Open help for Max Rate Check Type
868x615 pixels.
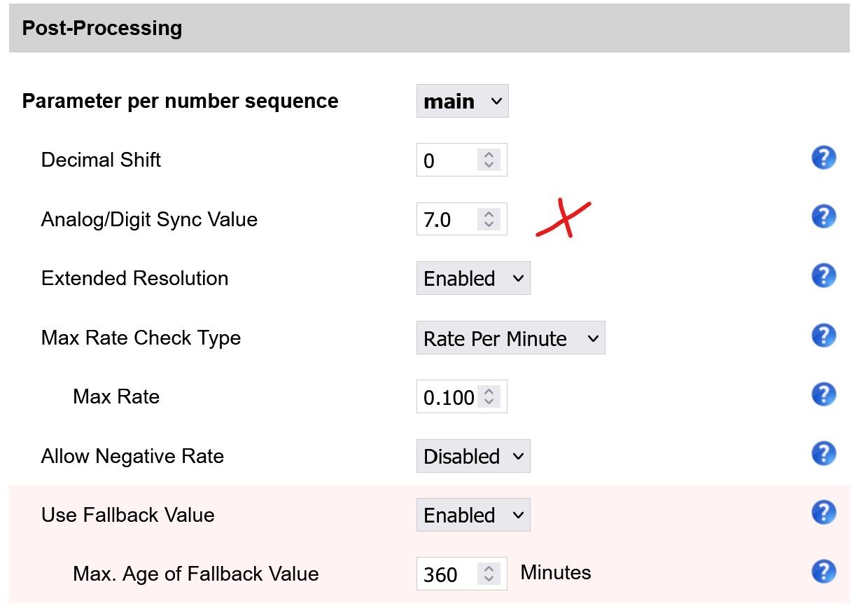point(824,335)
